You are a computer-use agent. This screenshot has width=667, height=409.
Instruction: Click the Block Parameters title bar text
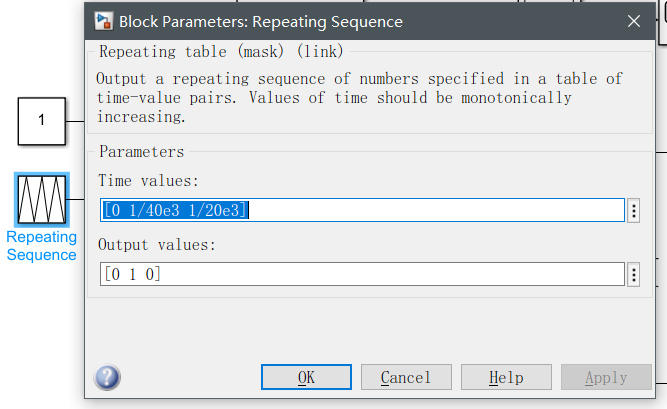point(261,22)
